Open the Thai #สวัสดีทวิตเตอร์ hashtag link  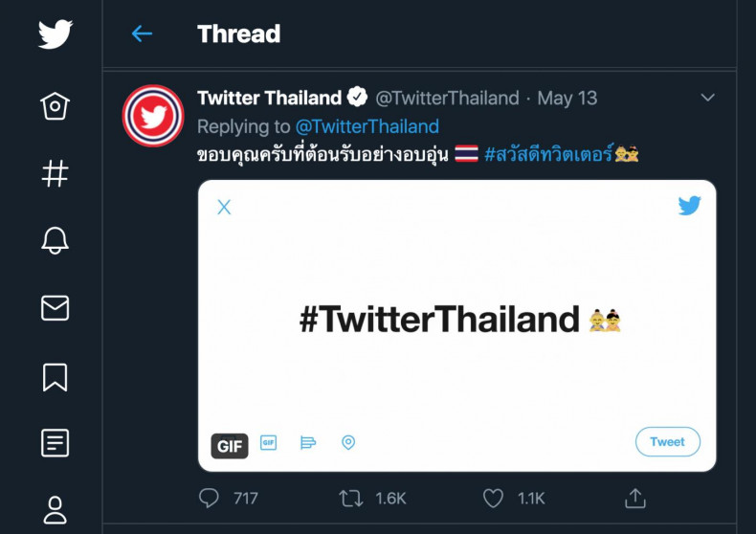[x=547, y=153]
